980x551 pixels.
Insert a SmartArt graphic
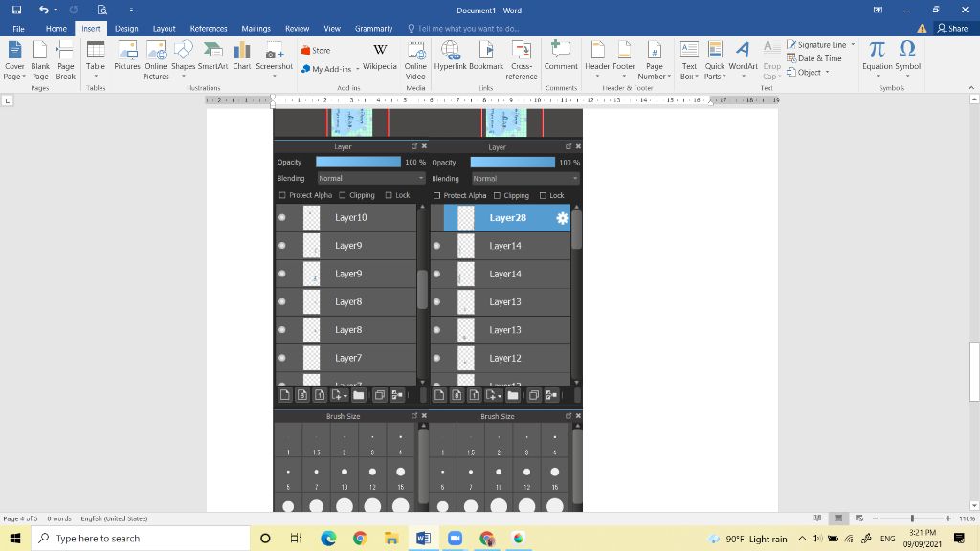[212, 55]
